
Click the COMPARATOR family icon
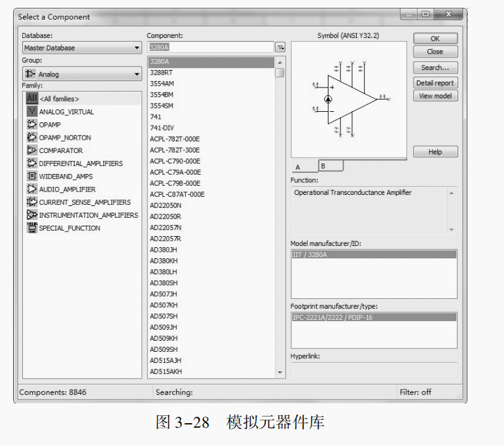32,150
